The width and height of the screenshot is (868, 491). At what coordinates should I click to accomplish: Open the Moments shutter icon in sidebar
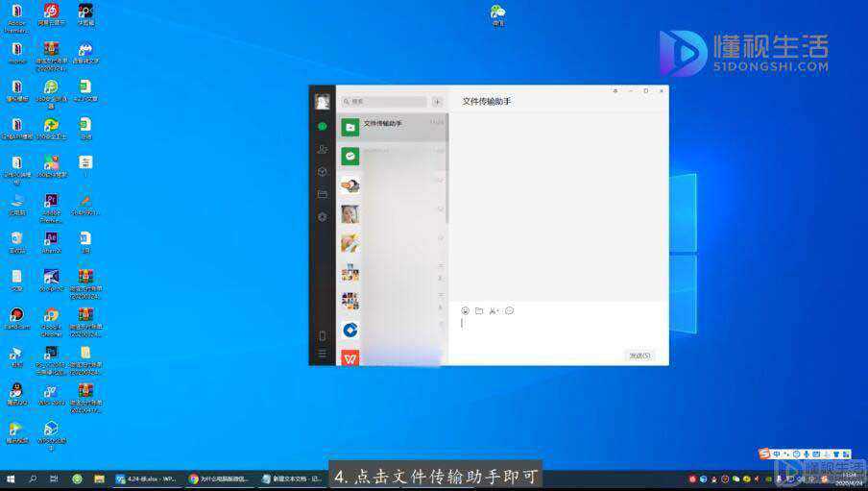pyautogui.click(x=323, y=217)
